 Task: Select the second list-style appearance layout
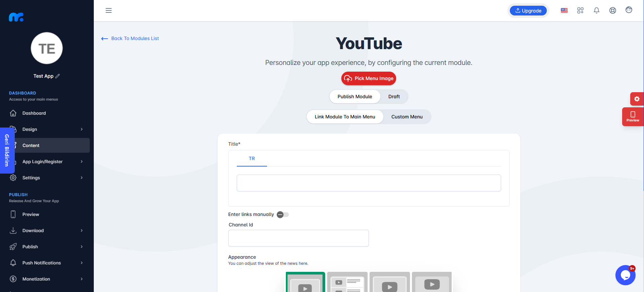click(x=347, y=282)
